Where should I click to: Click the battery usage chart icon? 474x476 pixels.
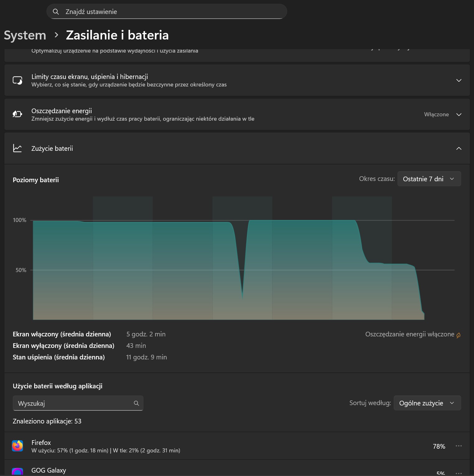(x=17, y=148)
